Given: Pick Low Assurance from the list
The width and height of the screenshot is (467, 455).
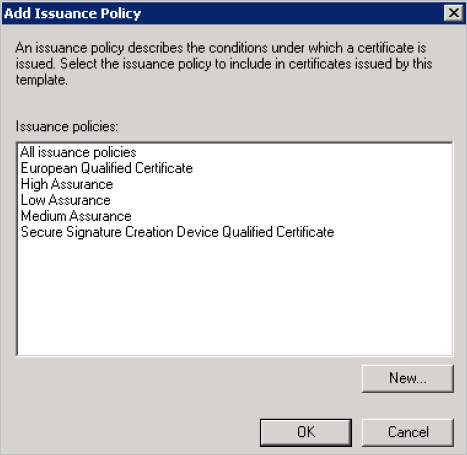Looking at the screenshot, I should click(x=65, y=200).
